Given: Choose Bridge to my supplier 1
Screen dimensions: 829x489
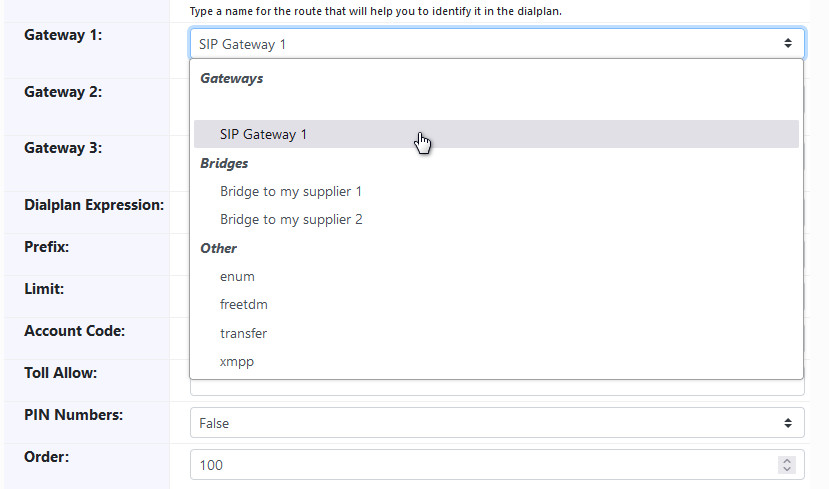Looking at the screenshot, I should coord(290,191).
